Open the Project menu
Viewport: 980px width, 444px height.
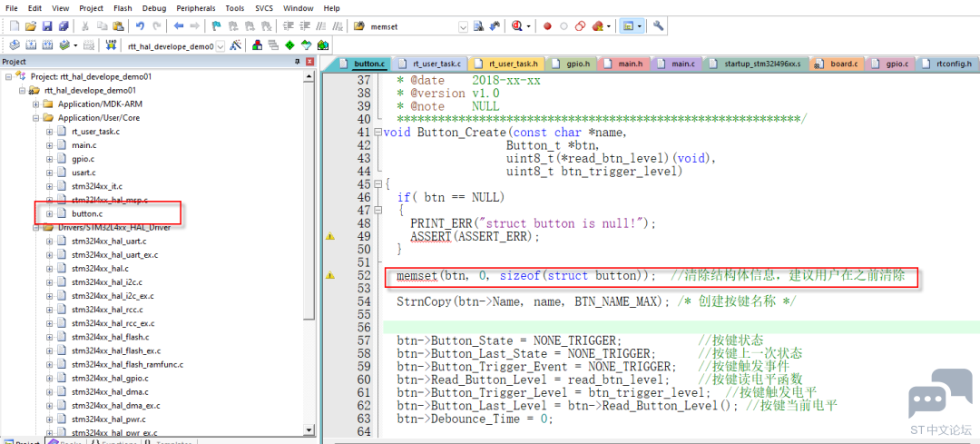[92, 8]
